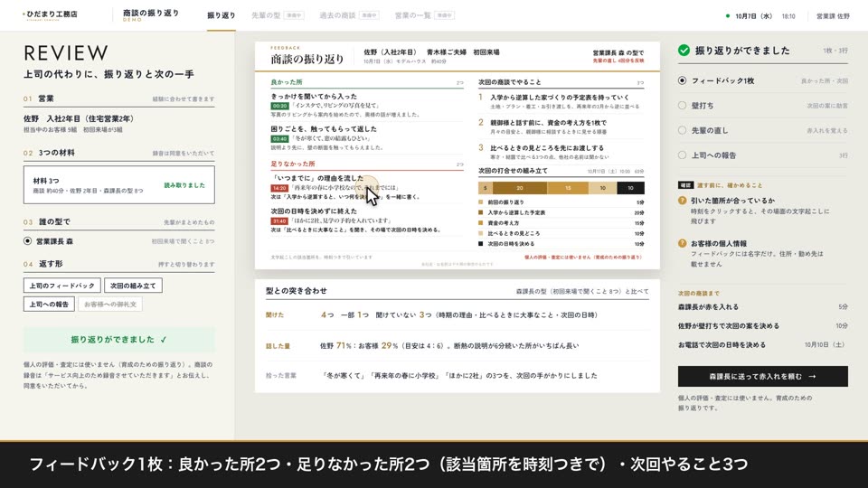Click item 2 親御様と話す前に、資金の考え方を1枚で
Image resolution: width=868 pixels, height=488 pixels.
point(548,123)
